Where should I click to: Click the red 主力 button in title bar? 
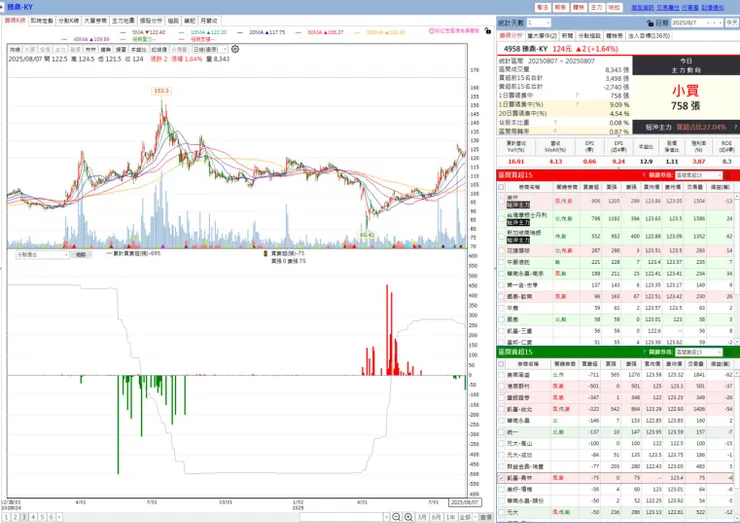(597, 8)
